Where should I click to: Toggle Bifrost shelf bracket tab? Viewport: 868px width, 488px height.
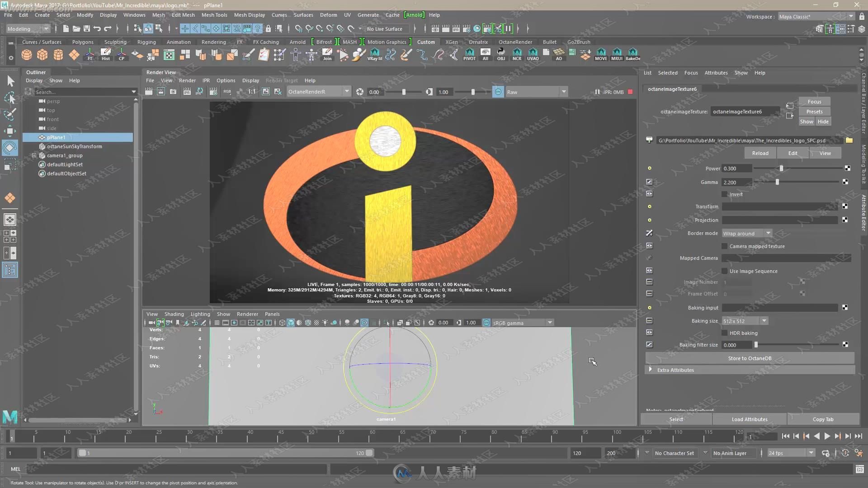tap(324, 42)
